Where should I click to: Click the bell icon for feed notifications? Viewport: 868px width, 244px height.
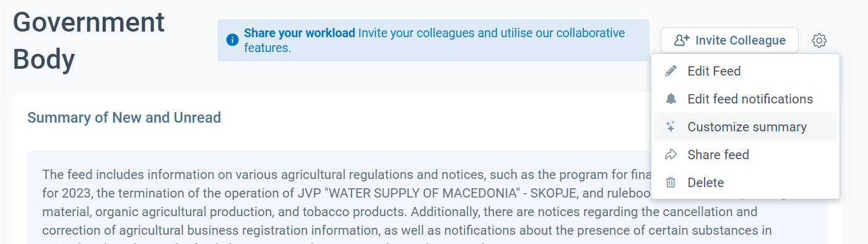tap(671, 99)
